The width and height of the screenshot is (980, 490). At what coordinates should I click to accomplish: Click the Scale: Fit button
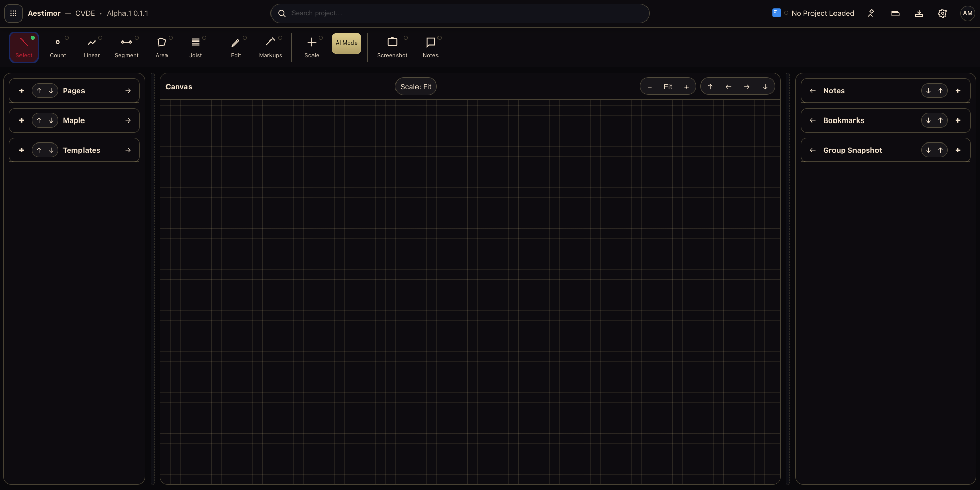[415, 87]
